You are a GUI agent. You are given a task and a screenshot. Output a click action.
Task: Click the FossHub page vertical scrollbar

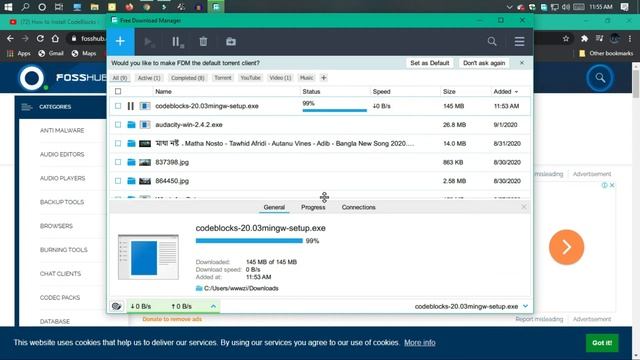coord(636,84)
